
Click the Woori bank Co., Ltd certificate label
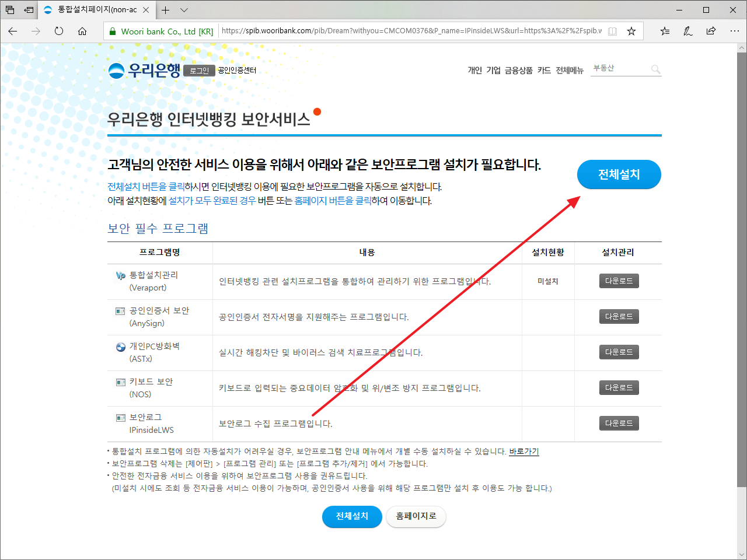click(x=167, y=32)
